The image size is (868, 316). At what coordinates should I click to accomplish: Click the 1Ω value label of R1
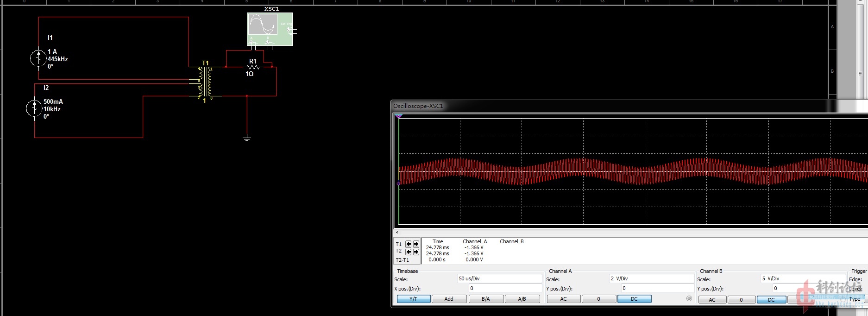249,74
